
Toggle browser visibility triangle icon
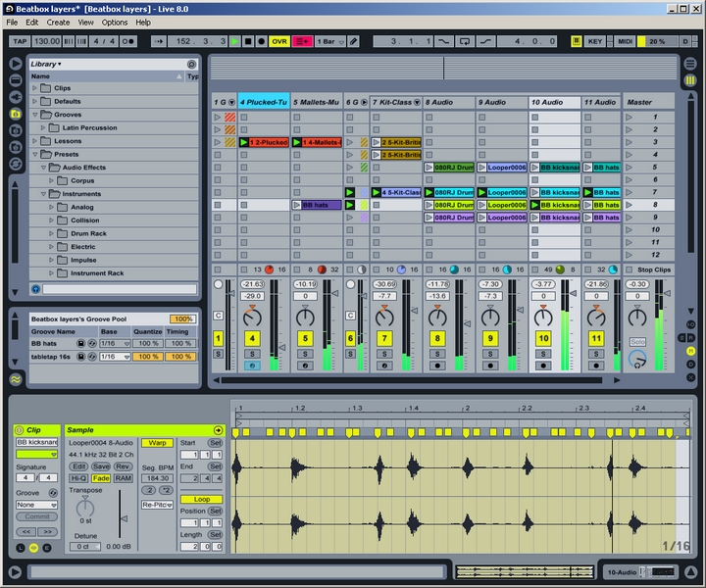tap(16, 64)
